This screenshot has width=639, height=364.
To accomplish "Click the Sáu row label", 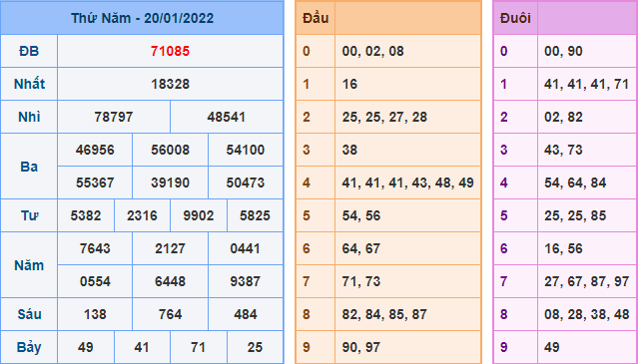I will click(29, 314).
